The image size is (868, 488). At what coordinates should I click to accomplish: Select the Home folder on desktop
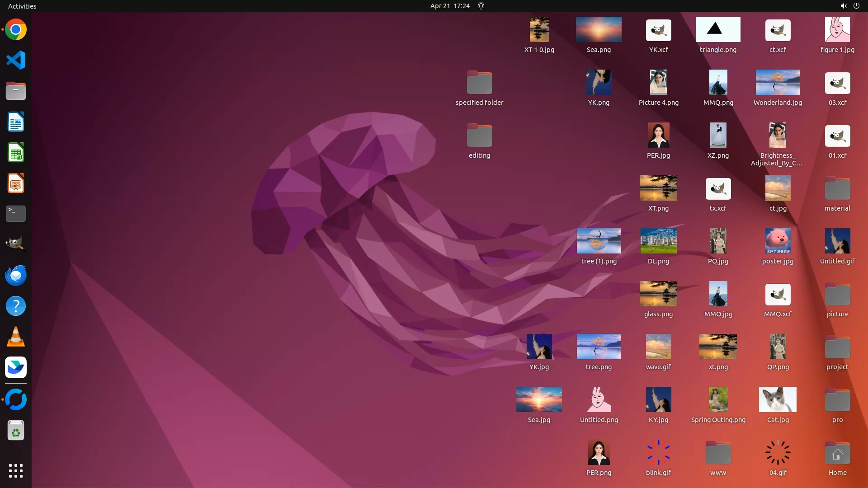[837, 453]
